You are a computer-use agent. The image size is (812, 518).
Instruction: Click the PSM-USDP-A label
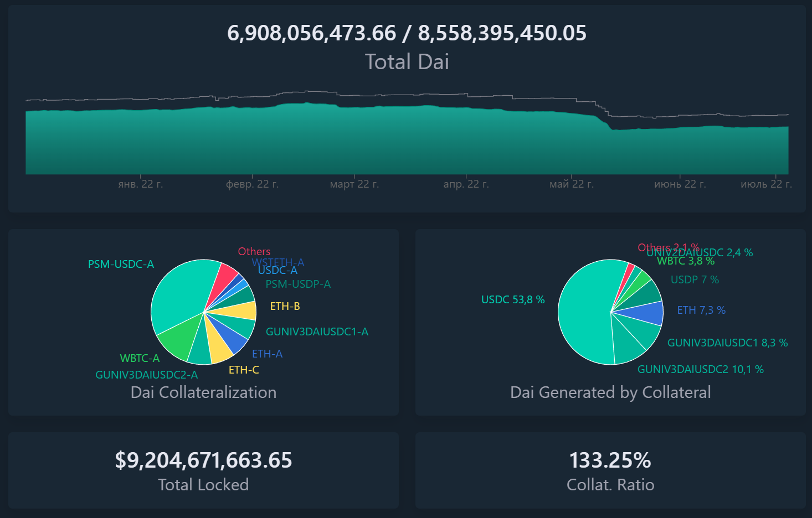[x=298, y=284]
